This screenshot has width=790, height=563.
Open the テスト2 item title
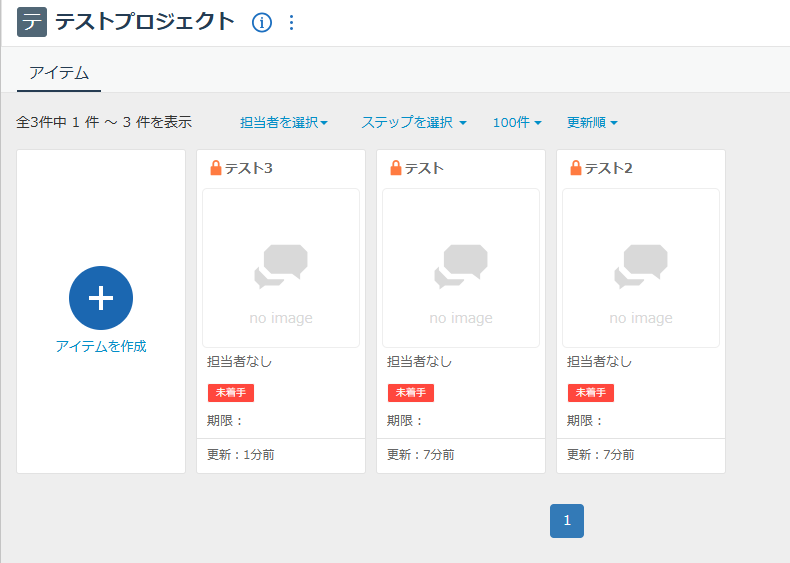click(608, 168)
